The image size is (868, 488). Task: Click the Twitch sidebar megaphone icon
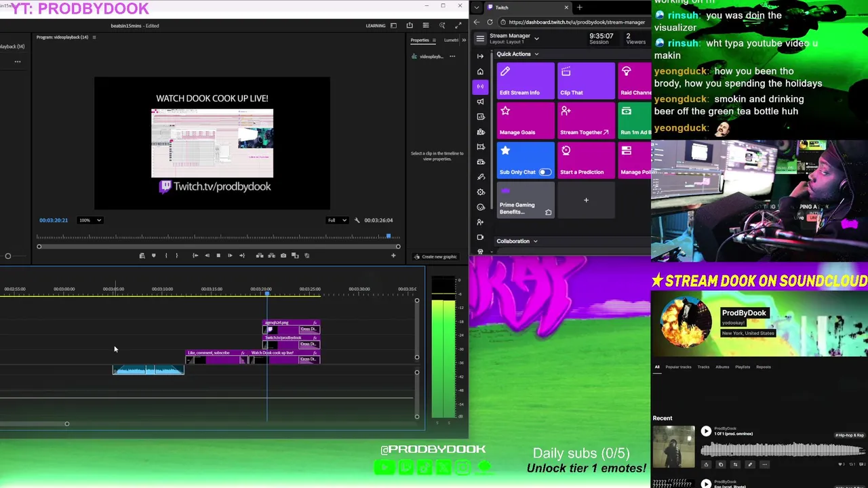[x=480, y=102]
